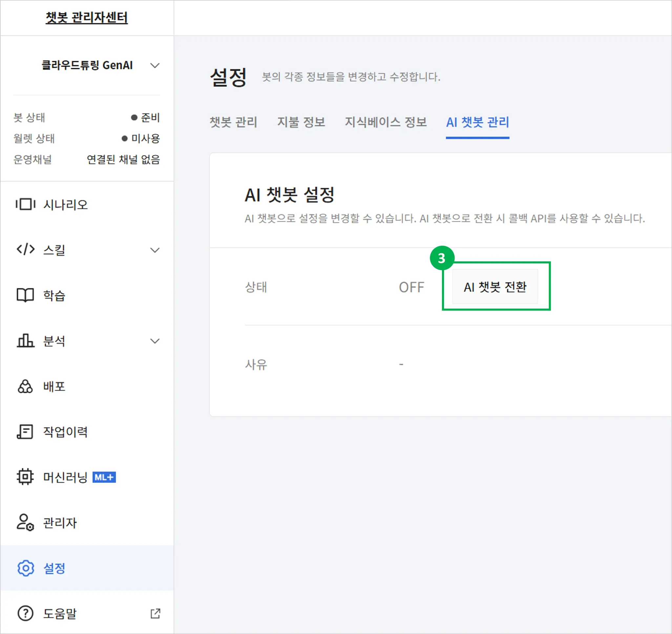Select the 시나리오 icon in the sidebar
Viewport: 672px width, 634px height.
coord(25,204)
